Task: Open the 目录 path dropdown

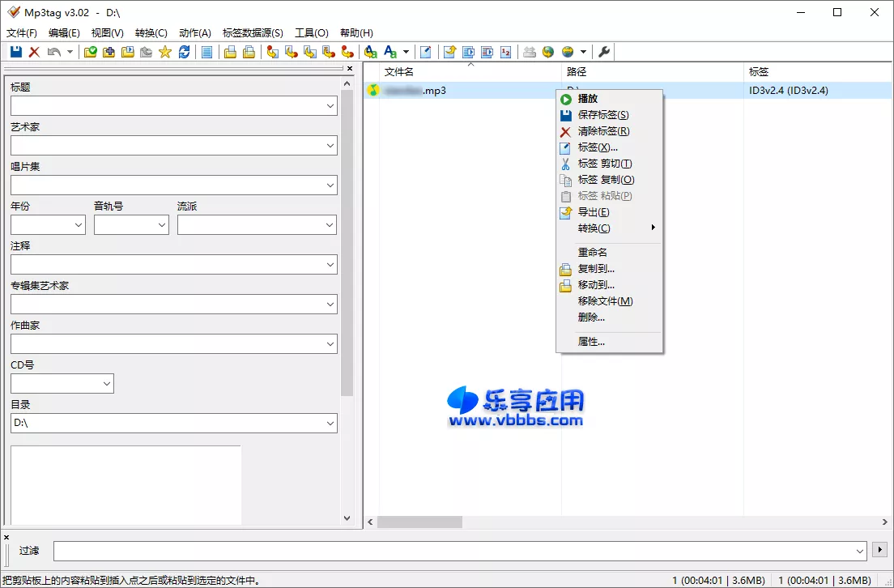Action: click(330, 423)
